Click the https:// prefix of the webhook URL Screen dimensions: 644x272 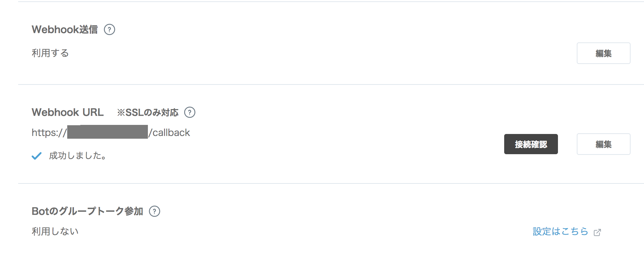49,133
